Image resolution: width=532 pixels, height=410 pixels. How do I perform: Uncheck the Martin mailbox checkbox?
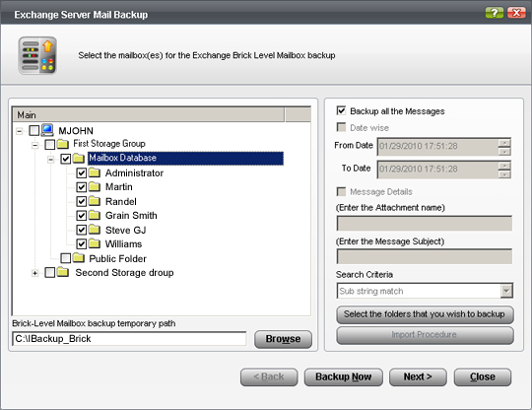tap(82, 187)
